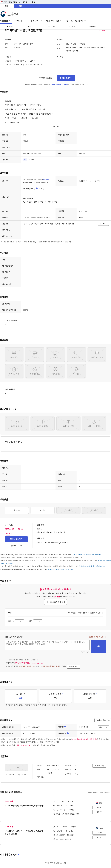This screenshot has width=111, height=868.
Task: Select the 우대사항 section tab
Action: click(x=51, y=26)
